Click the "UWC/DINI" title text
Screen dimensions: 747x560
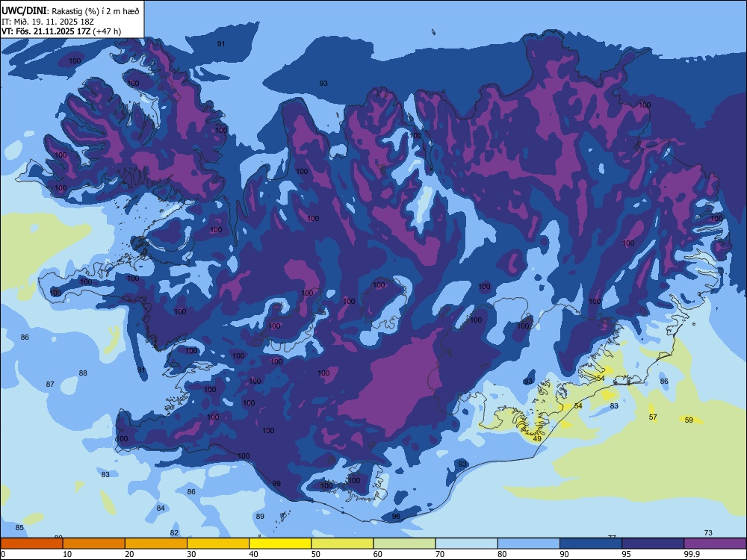pyautogui.click(x=25, y=10)
